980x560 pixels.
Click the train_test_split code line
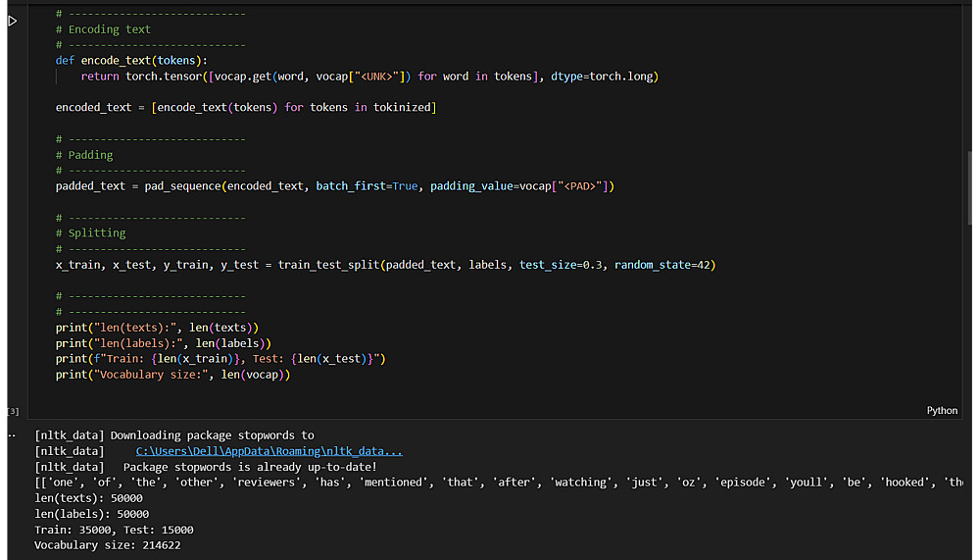[385, 265]
